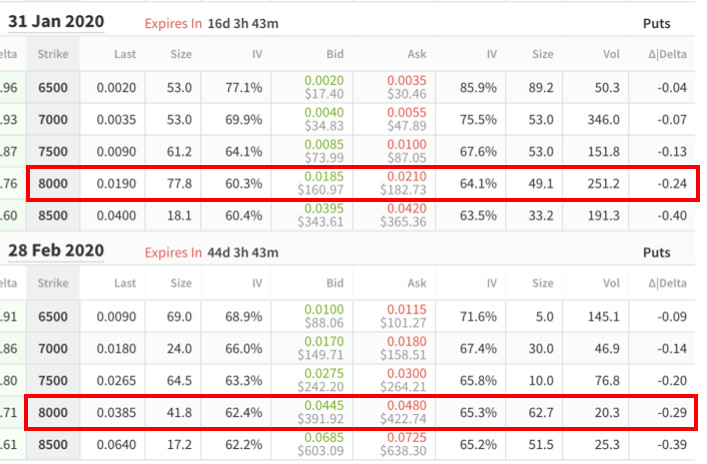Click delta -0.29 in Feb 8000 row
The height and width of the screenshot is (464, 707).
pyautogui.click(x=672, y=413)
